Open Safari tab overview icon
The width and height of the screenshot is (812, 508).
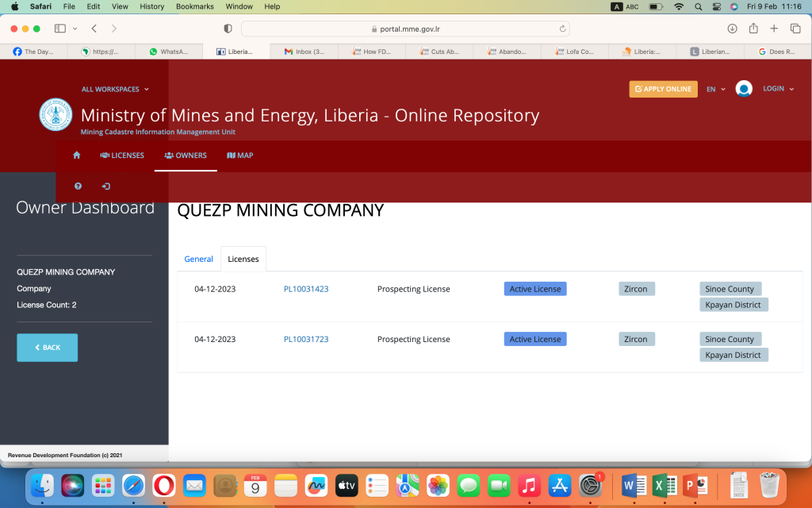tap(795, 29)
